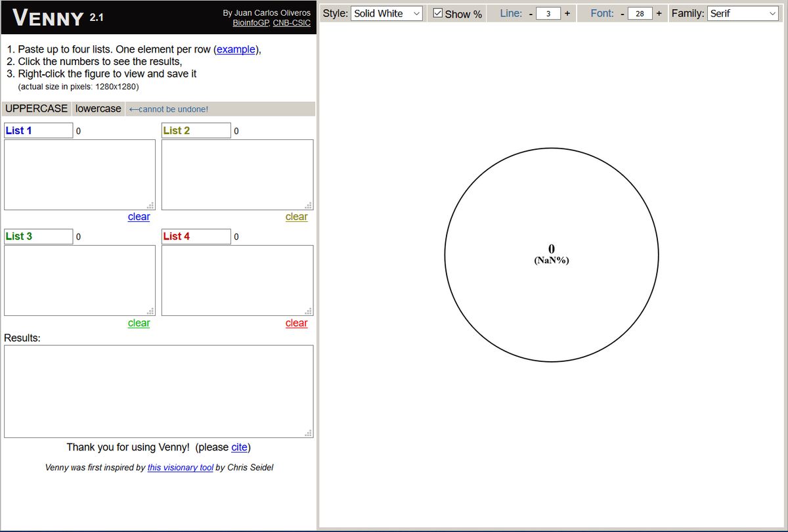
Task: Decrease line width with minus button
Action: tap(531, 14)
